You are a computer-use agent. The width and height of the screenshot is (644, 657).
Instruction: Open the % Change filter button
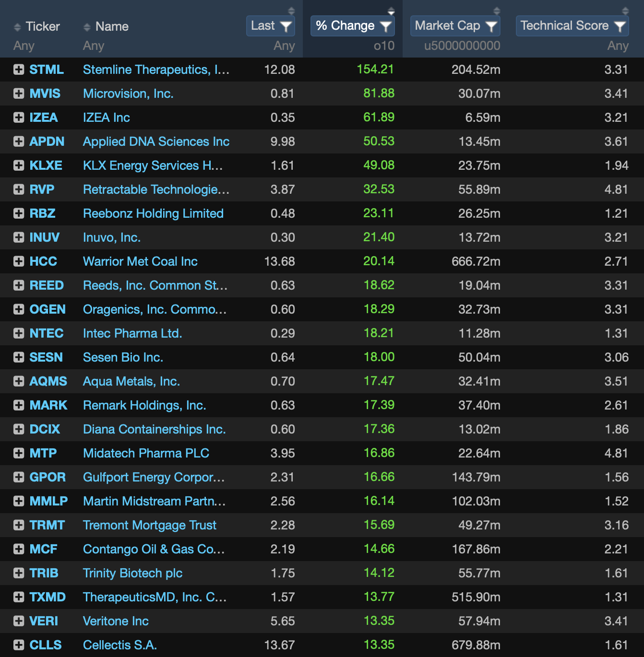coord(353,26)
